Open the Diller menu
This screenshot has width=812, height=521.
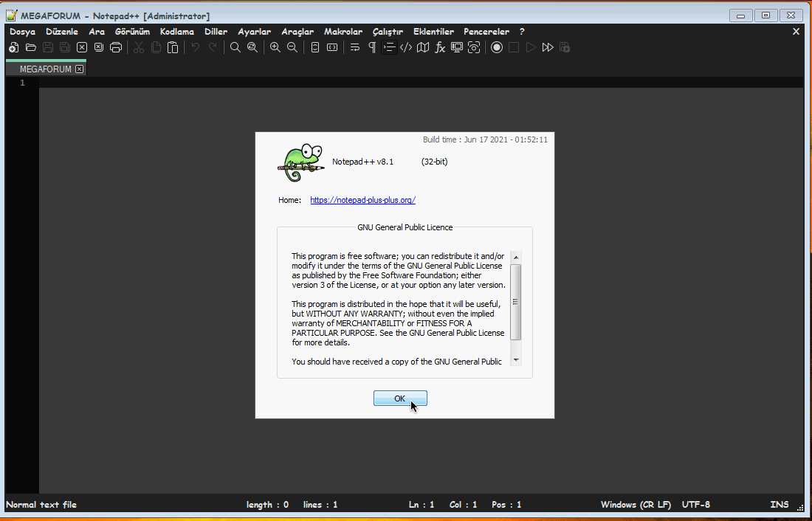pos(216,32)
